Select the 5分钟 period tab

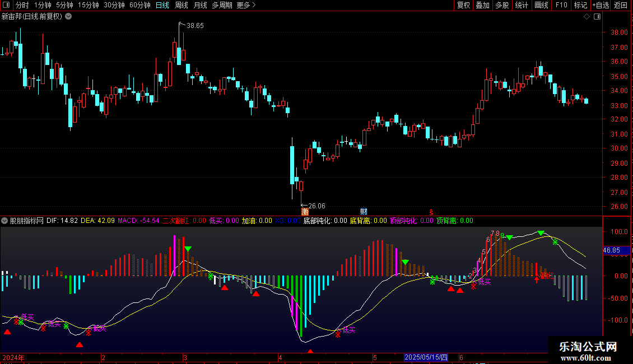coord(64,5)
